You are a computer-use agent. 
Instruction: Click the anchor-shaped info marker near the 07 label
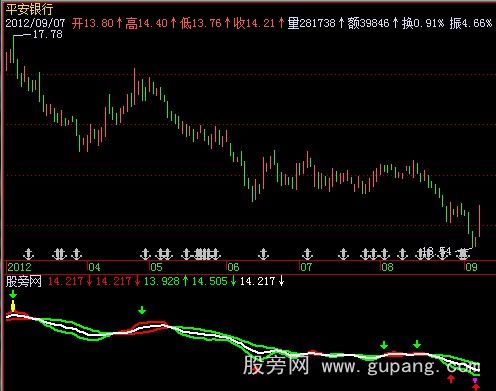tap(307, 254)
